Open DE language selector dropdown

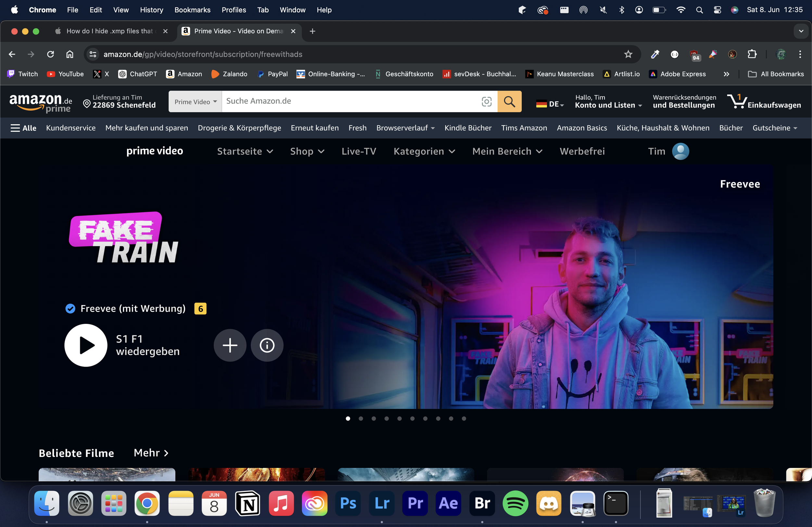(x=550, y=104)
